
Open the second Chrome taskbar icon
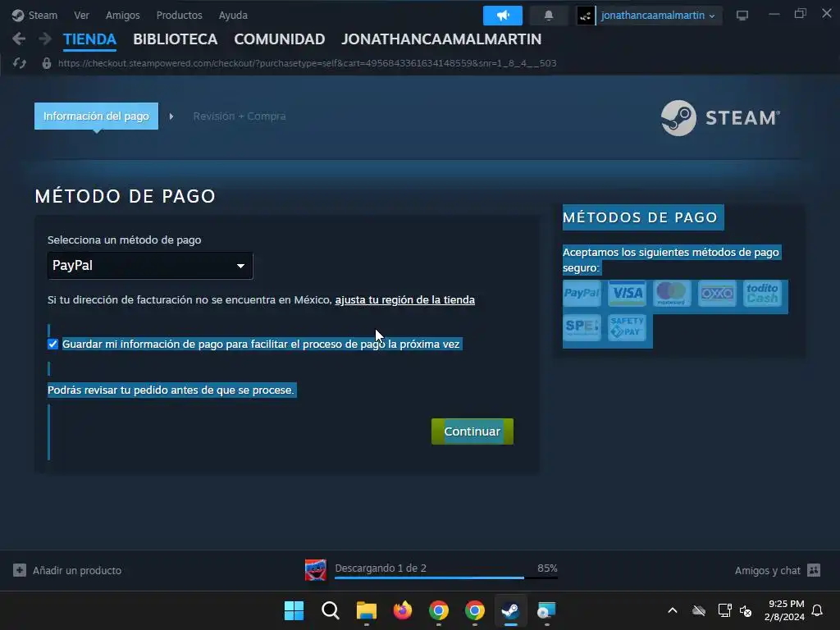[x=475, y=610]
